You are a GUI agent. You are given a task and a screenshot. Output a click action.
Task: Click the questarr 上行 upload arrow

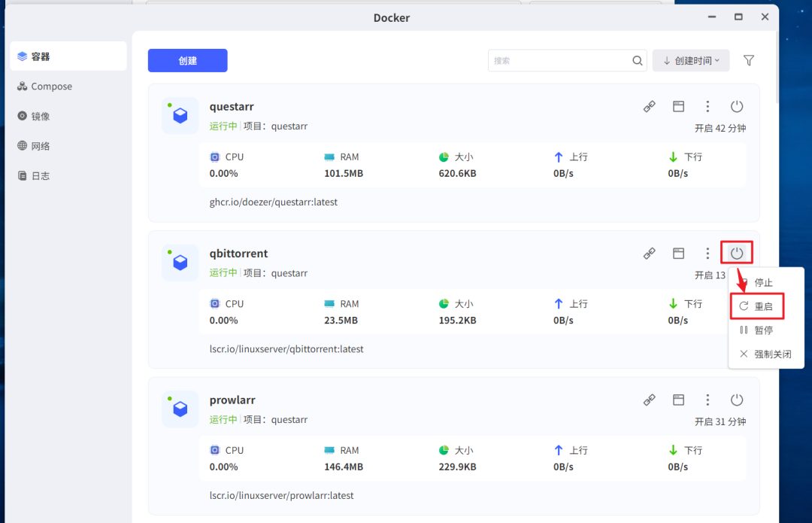(x=558, y=157)
